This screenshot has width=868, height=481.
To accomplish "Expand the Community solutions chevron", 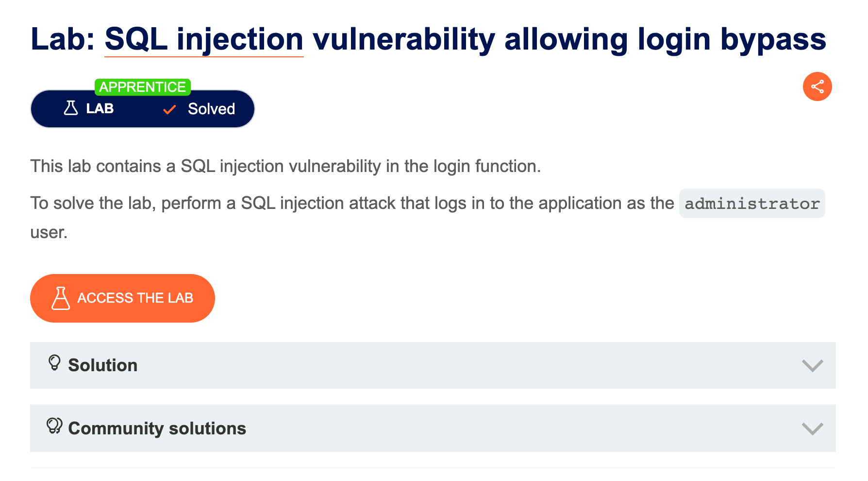I will point(812,429).
